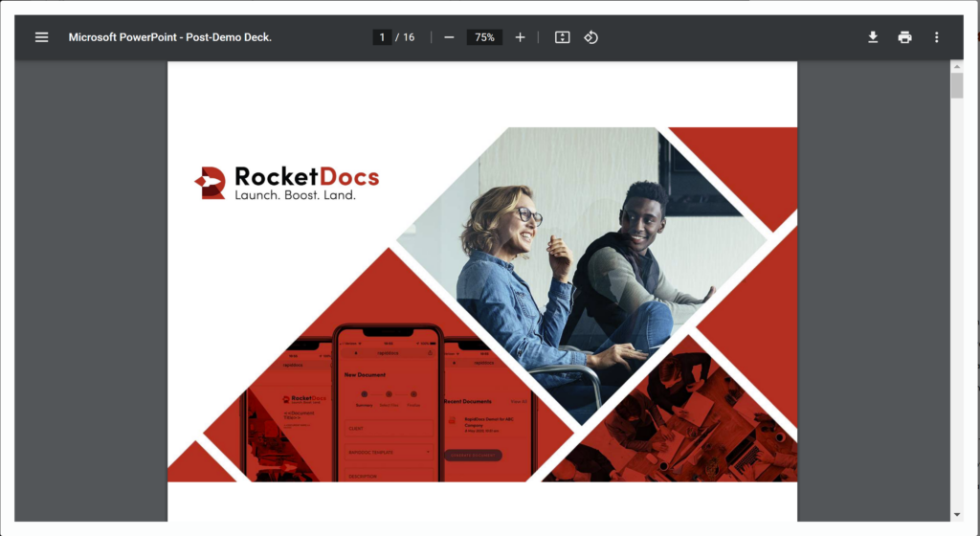Image resolution: width=980 pixels, height=536 pixels.
Task: Click the total page count 16
Action: (409, 37)
